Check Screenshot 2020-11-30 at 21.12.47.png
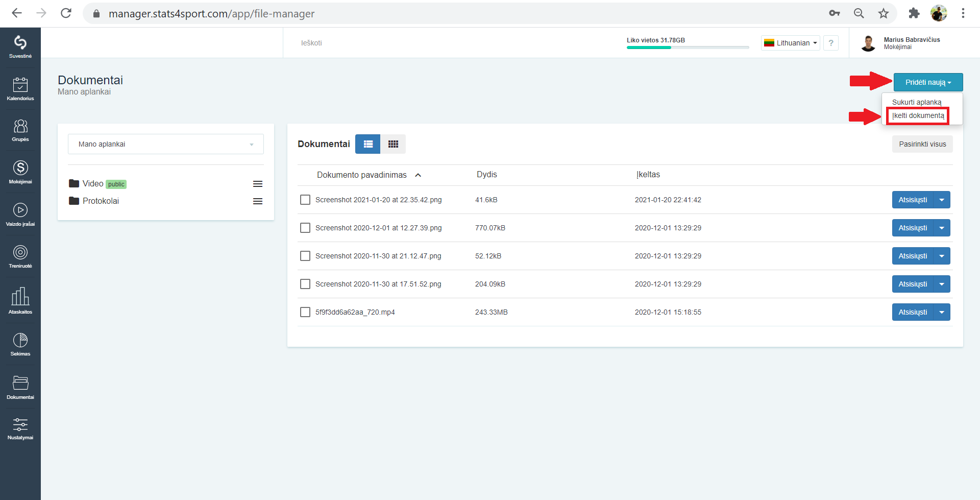Viewport: 980px width, 500px height. pos(305,256)
